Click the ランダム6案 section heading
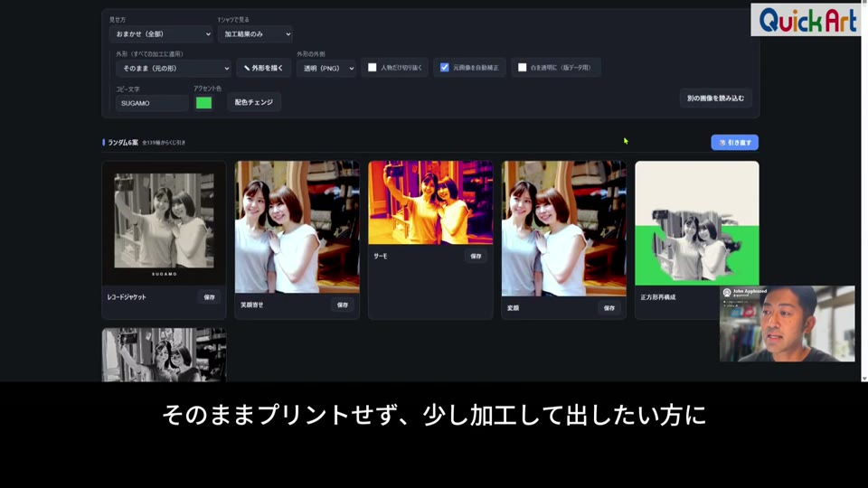The height and width of the screenshot is (488, 868). pyautogui.click(x=123, y=143)
